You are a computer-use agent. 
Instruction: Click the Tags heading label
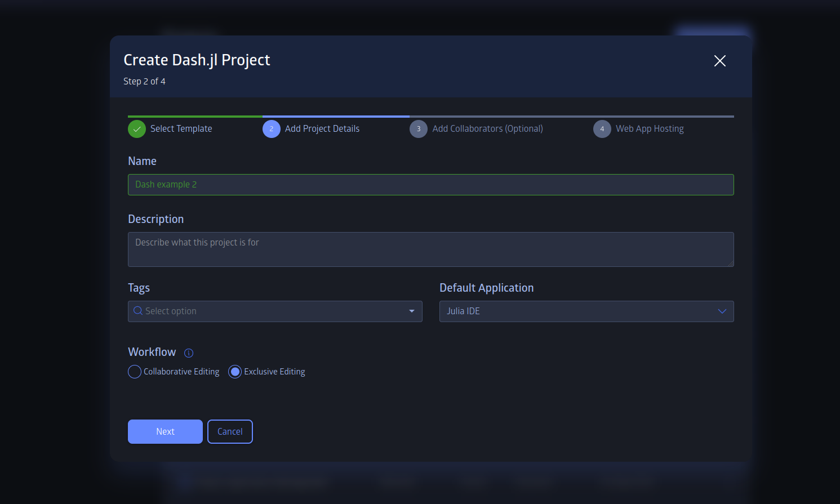tap(139, 288)
